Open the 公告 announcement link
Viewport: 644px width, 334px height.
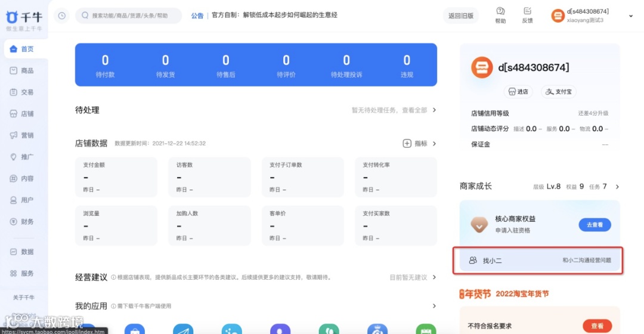point(197,16)
